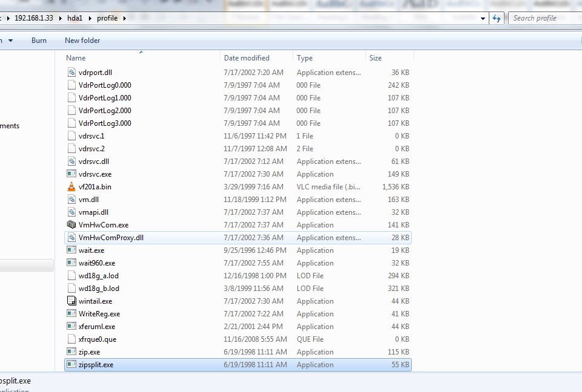Open the address bar history dropdown
The image size is (582, 392).
(483, 19)
